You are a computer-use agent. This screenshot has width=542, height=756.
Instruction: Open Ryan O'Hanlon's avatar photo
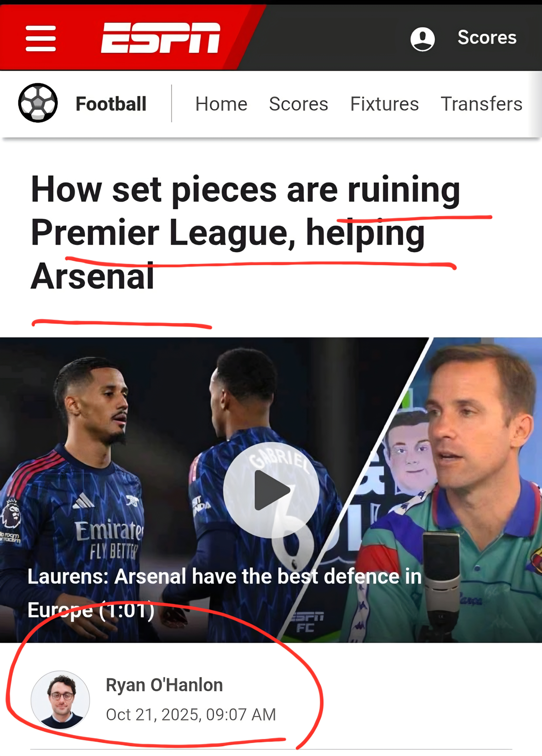click(x=60, y=700)
